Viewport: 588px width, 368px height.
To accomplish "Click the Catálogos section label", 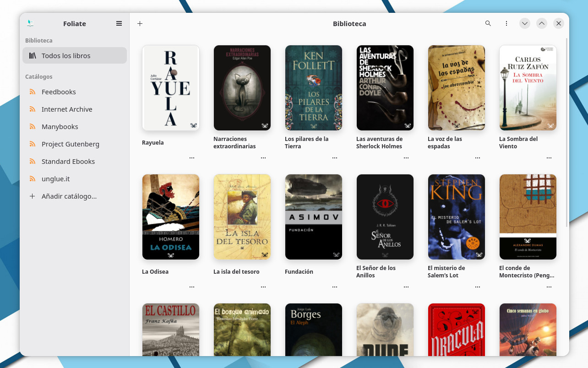I will (39, 76).
